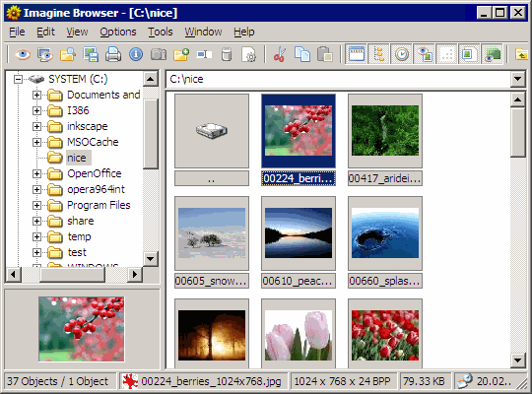This screenshot has width=532, height=394.
Task: Click the create new folder icon
Action: 181,54
